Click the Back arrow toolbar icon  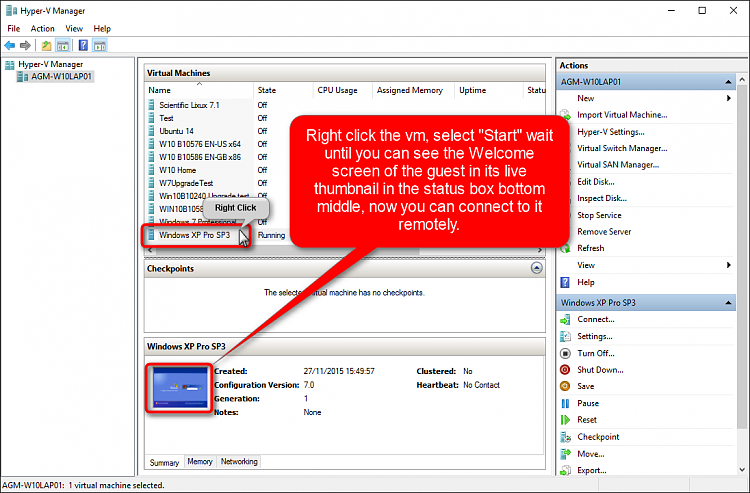point(10,45)
